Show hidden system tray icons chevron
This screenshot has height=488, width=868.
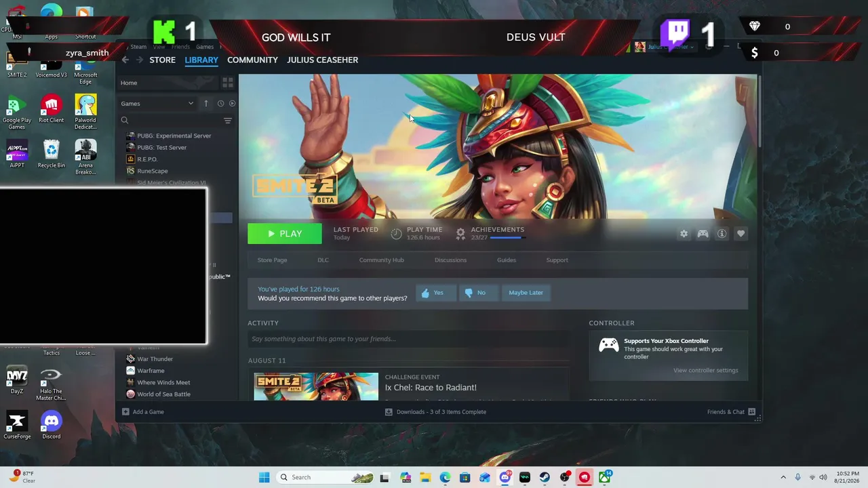[x=783, y=477]
